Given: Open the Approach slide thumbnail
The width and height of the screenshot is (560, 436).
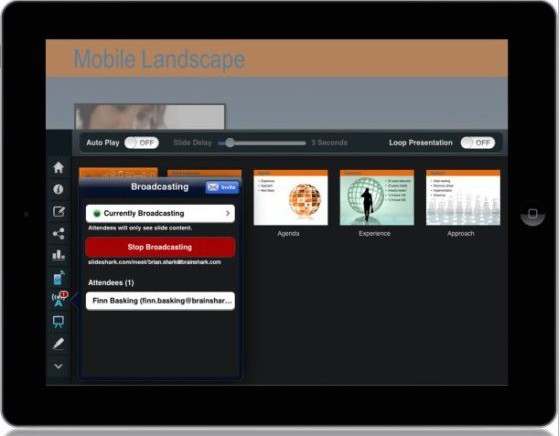Looking at the screenshot, I should tap(463, 198).
